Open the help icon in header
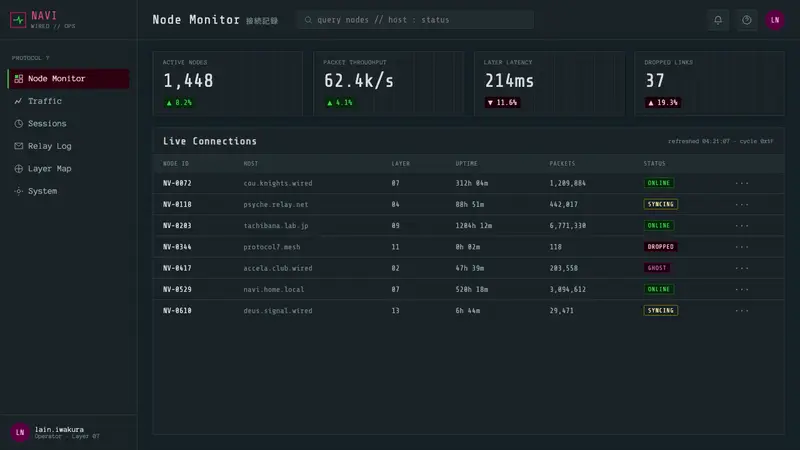 746,20
